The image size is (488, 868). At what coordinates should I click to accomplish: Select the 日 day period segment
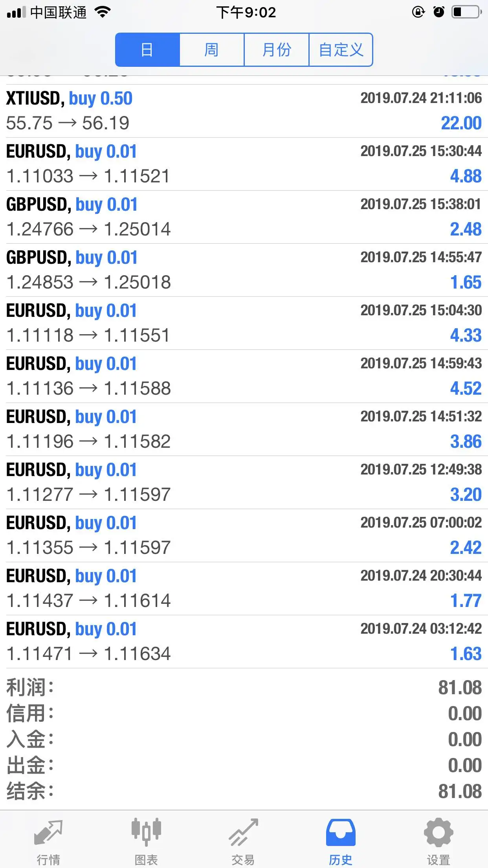tap(147, 50)
